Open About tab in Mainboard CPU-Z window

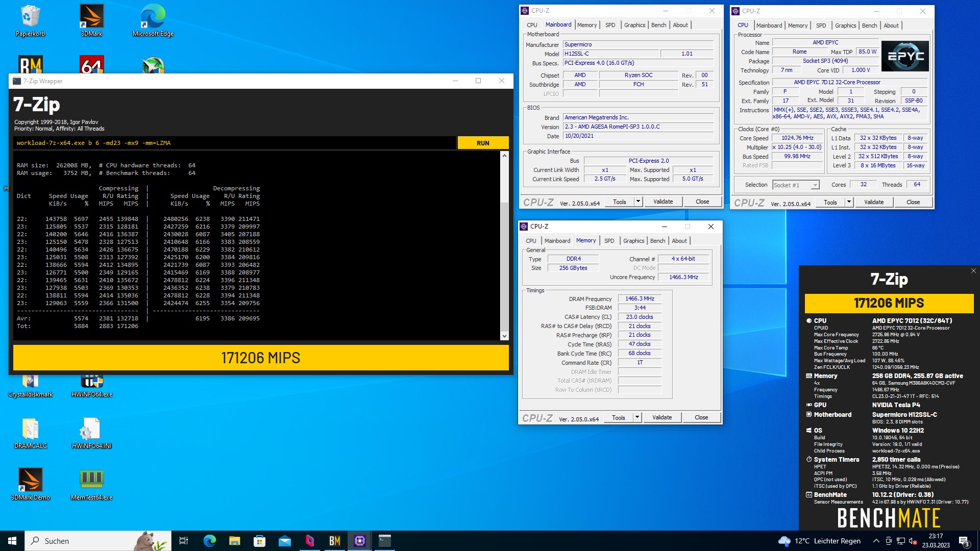click(680, 25)
